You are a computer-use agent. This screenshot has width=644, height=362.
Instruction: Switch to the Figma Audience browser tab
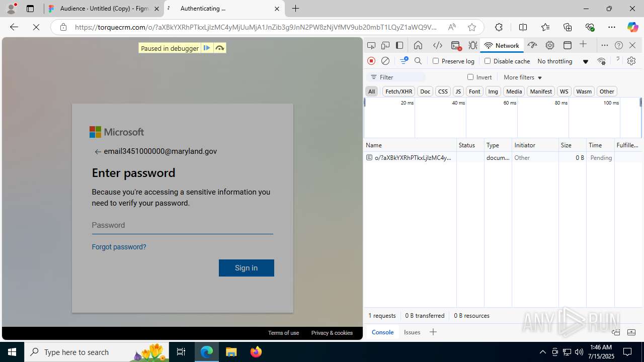[104, 9]
